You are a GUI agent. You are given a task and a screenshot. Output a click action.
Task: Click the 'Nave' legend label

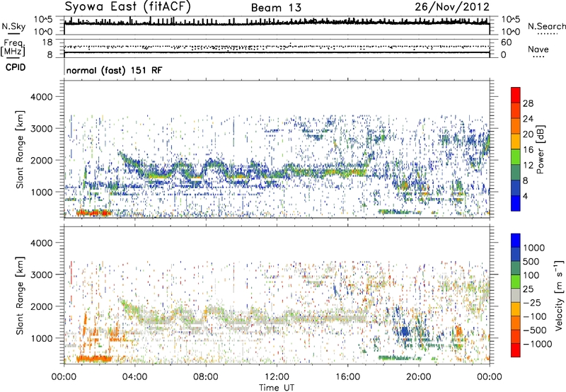538,49
